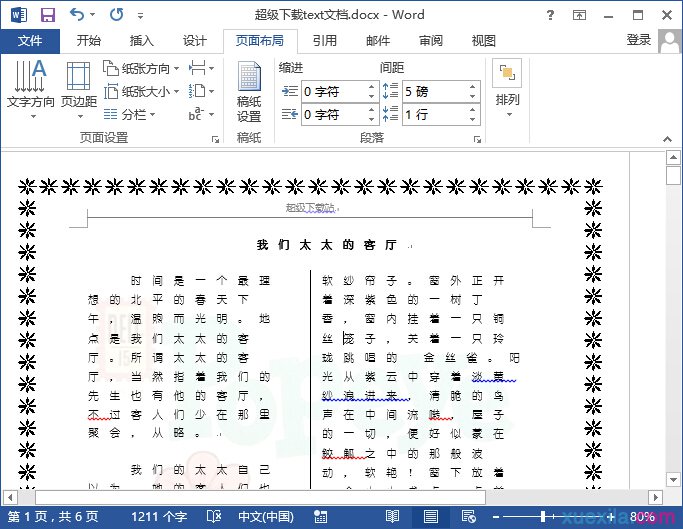Click the horizontal scrollbar right arrow
The image size is (683, 529).
click(x=655, y=497)
